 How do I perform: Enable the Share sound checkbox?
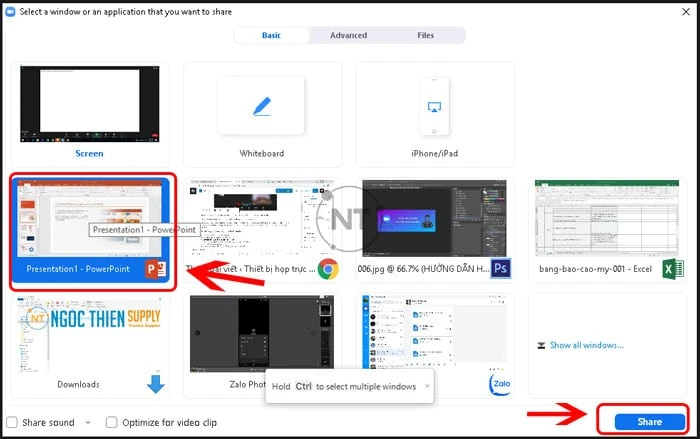click(x=12, y=422)
